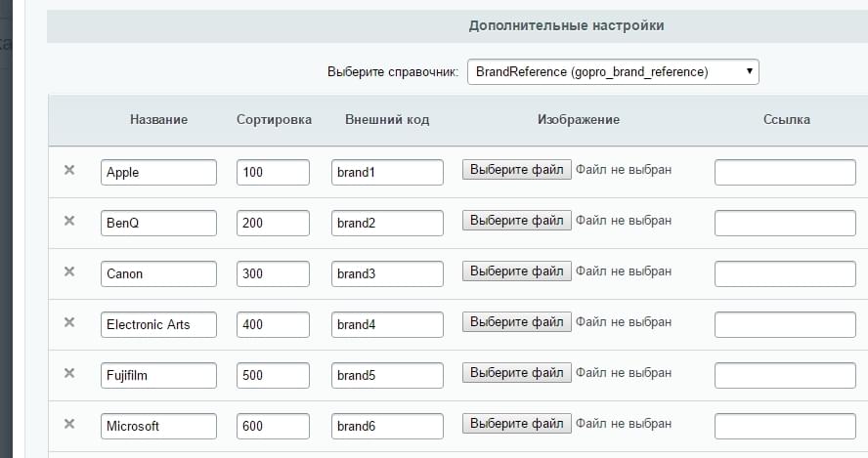Click Выберите файл in the Fujifilm row

(517, 373)
